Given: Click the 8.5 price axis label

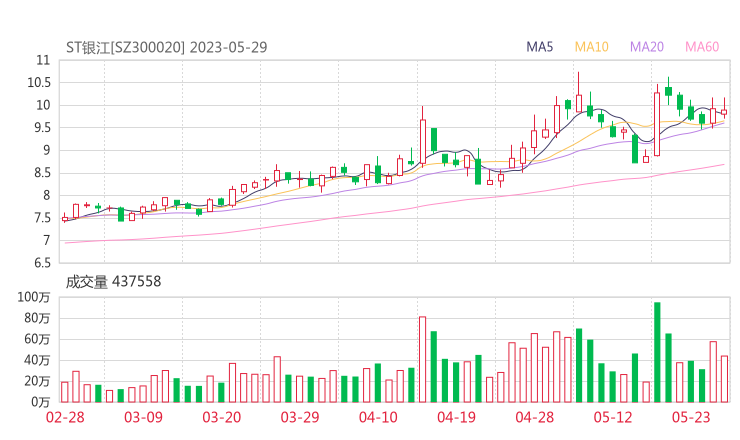Looking at the screenshot, I should pyautogui.click(x=38, y=173).
